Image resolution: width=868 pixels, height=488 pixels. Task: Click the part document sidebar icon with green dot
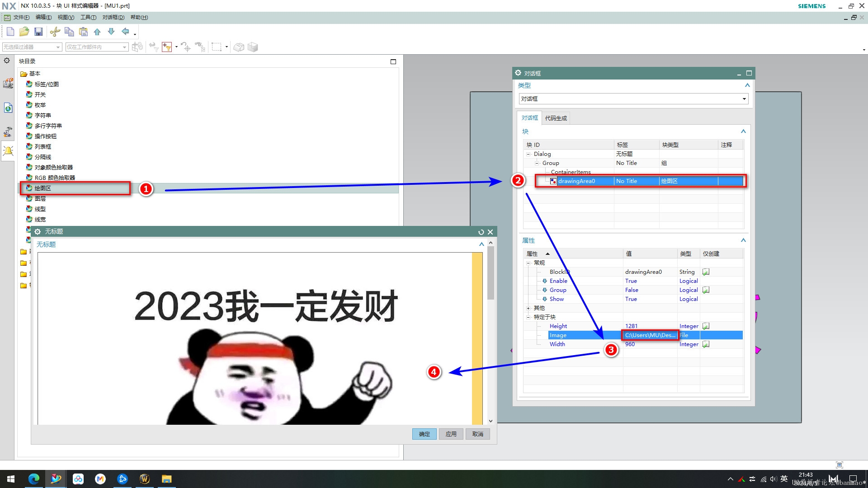pyautogui.click(x=8, y=108)
